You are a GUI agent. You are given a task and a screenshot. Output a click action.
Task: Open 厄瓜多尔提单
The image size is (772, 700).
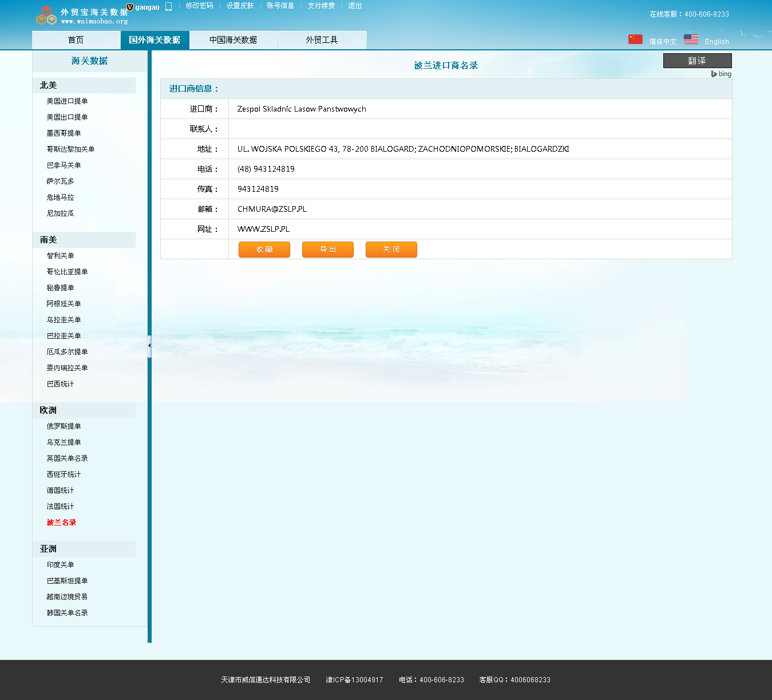[67, 352]
